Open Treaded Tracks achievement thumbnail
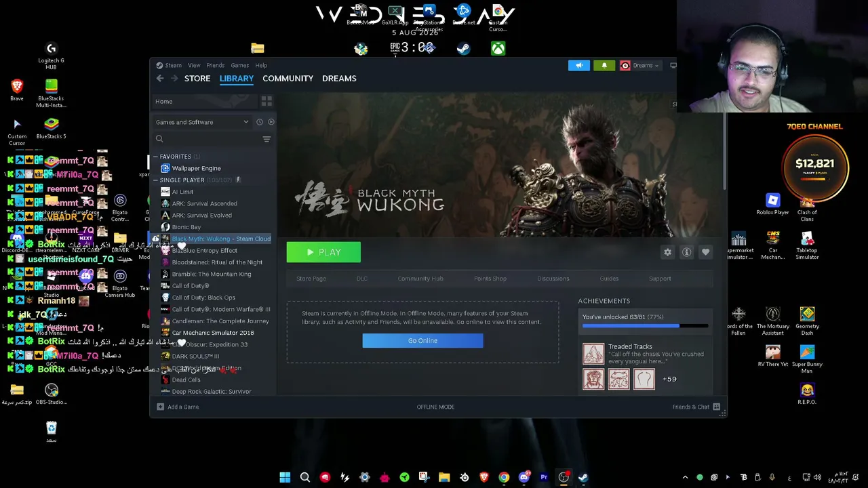This screenshot has width=868, height=488. coord(593,354)
